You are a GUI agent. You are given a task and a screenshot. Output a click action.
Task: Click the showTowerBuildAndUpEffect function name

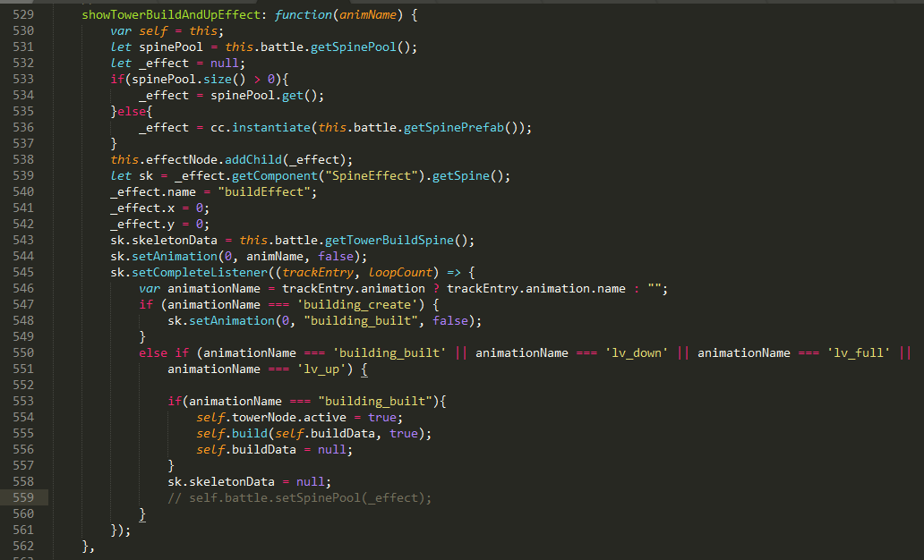tap(171, 14)
